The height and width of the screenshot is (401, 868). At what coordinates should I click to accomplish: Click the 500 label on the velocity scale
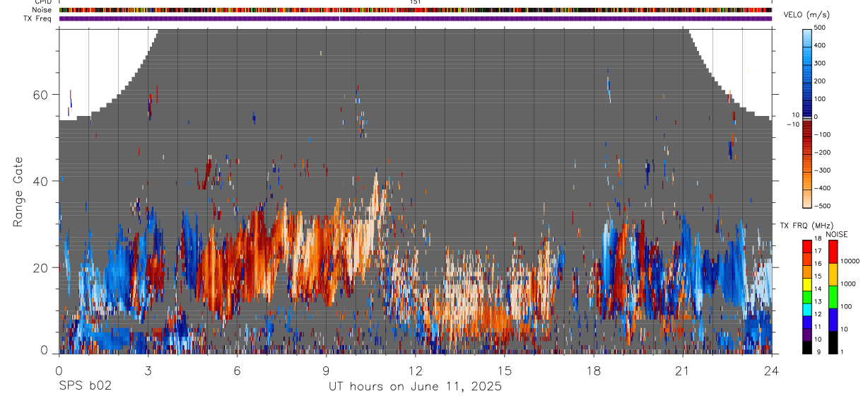pos(820,28)
